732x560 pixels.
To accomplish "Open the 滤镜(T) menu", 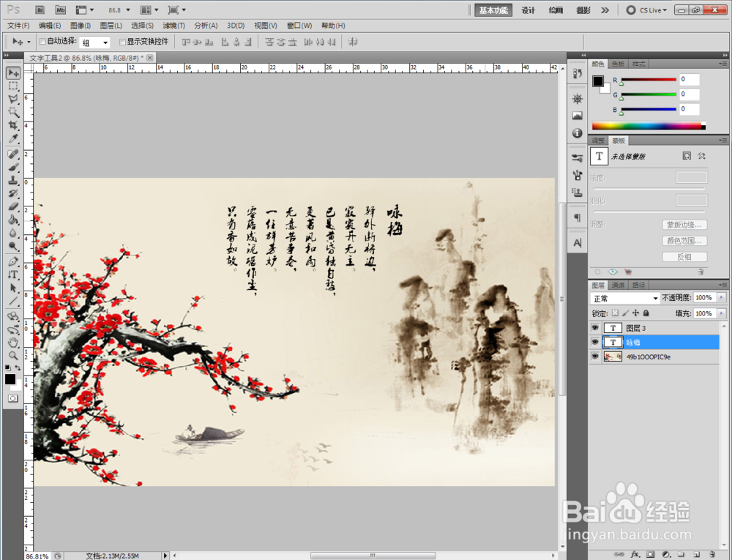I will point(173,26).
